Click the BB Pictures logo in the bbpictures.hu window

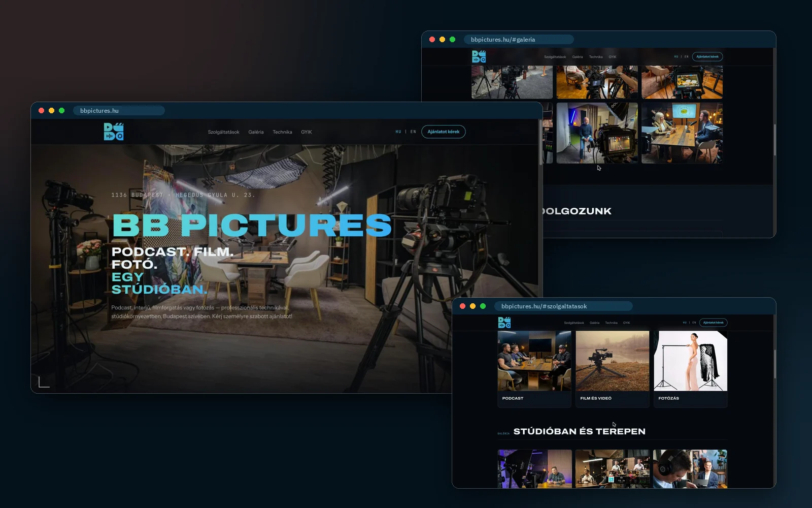click(x=114, y=132)
